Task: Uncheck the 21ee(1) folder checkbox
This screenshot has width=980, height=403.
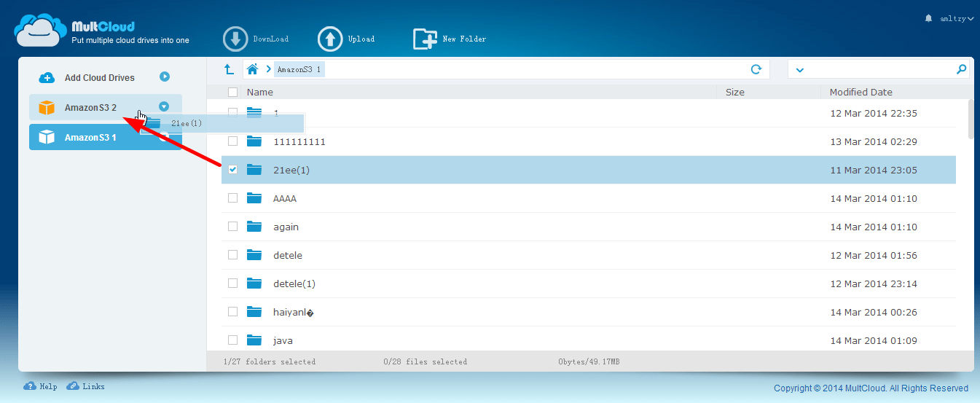Action: [x=232, y=170]
